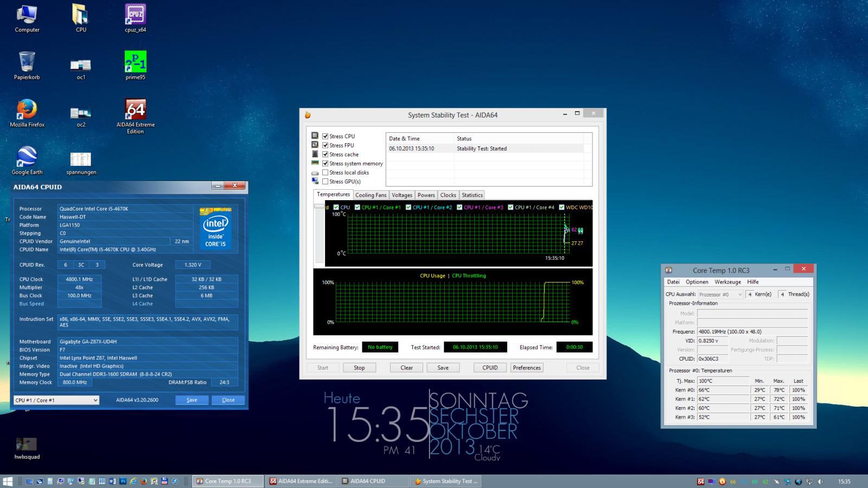This screenshot has height=488, width=868.
Task: Click Save in AIDA64 CPUID window
Action: 192,400
